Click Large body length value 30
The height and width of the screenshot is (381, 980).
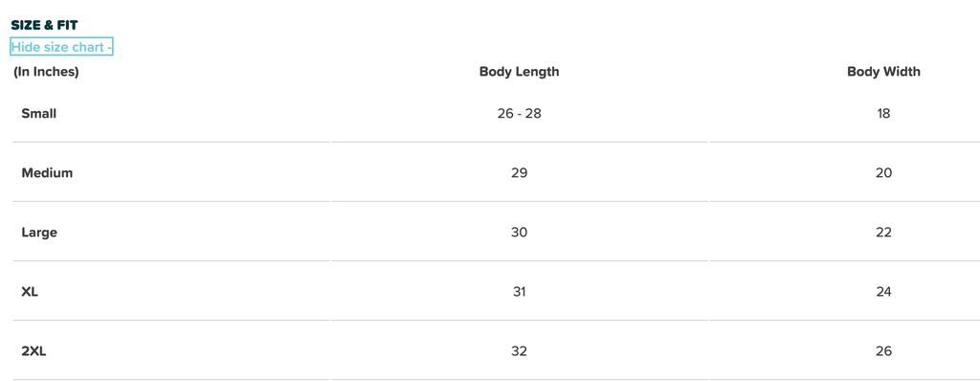click(520, 233)
